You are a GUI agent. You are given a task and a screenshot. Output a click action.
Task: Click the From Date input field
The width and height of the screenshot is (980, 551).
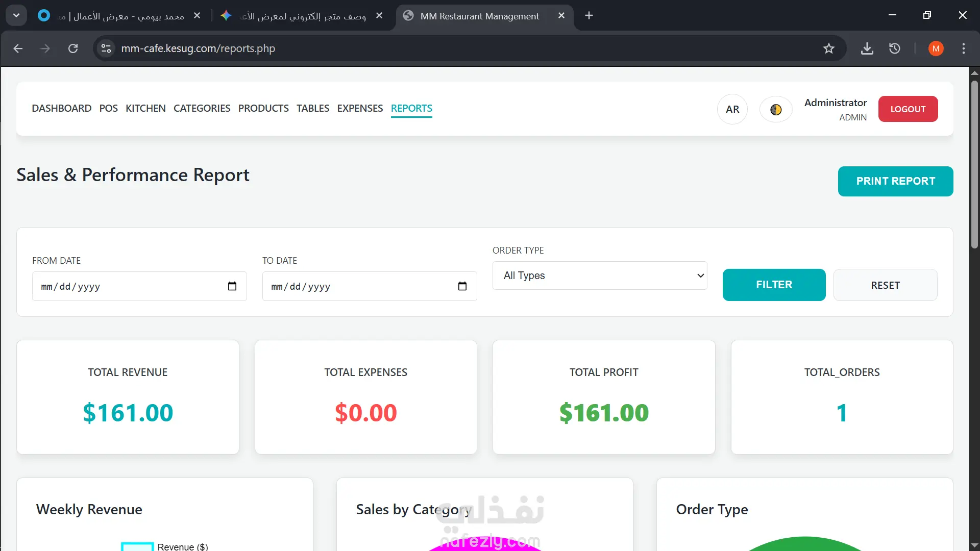click(139, 286)
